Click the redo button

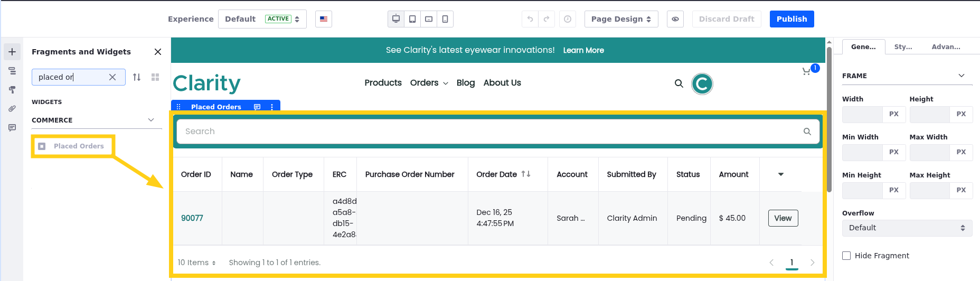click(x=546, y=19)
